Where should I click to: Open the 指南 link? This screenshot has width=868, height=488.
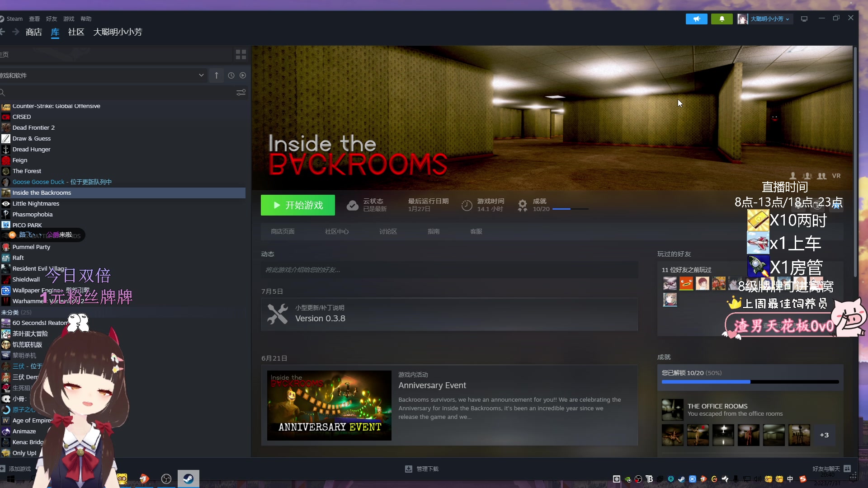[434, 232]
